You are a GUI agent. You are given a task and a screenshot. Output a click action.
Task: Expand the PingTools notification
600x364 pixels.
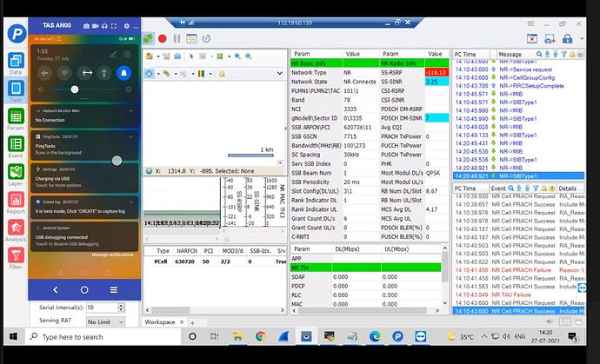pos(130,136)
